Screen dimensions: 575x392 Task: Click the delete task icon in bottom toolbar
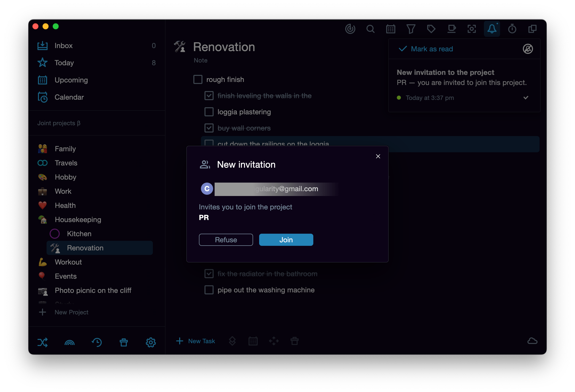[294, 341]
